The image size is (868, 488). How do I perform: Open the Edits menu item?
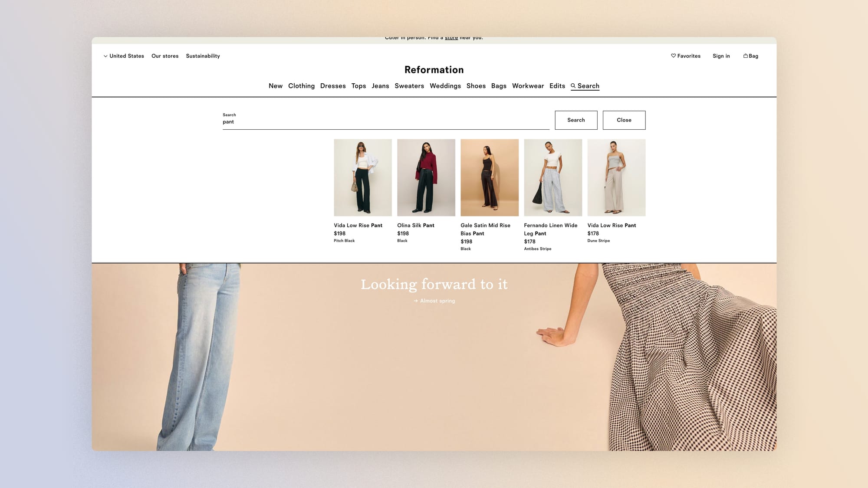557,86
